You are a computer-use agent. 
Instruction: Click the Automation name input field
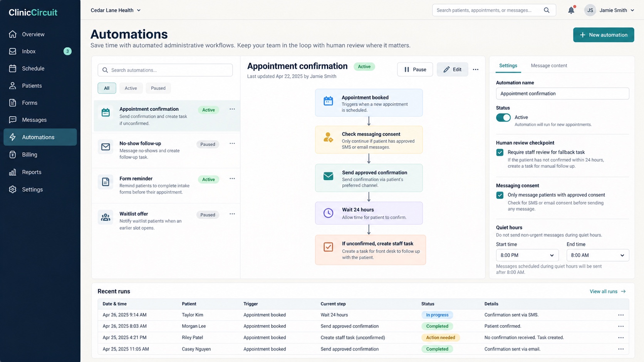coord(562,93)
